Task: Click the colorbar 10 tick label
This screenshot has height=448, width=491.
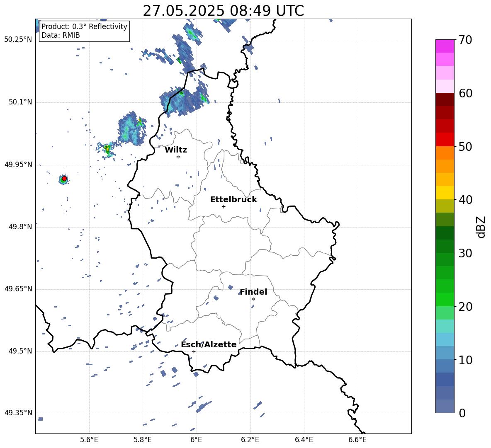Action: pos(465,360)
